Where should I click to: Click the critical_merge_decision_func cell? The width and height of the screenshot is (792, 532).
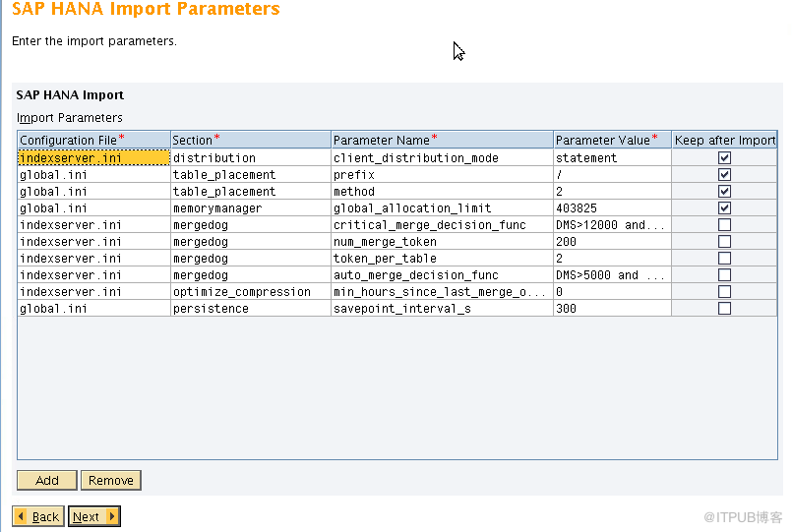[442, 224]
